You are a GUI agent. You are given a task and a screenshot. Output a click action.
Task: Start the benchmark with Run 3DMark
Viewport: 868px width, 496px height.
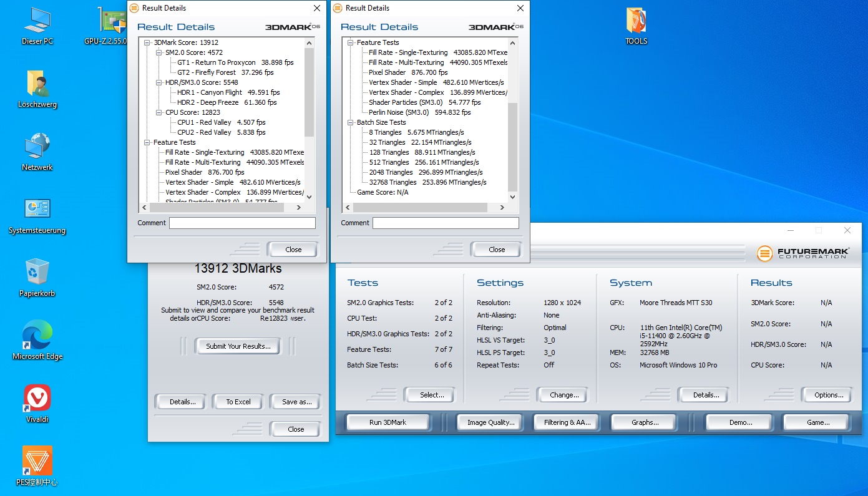click(388, 422)
